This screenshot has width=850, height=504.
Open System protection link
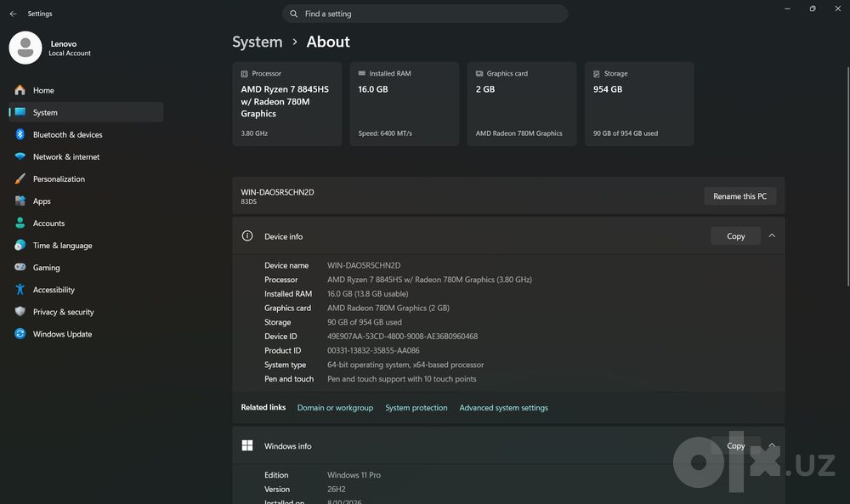[416, 408]
